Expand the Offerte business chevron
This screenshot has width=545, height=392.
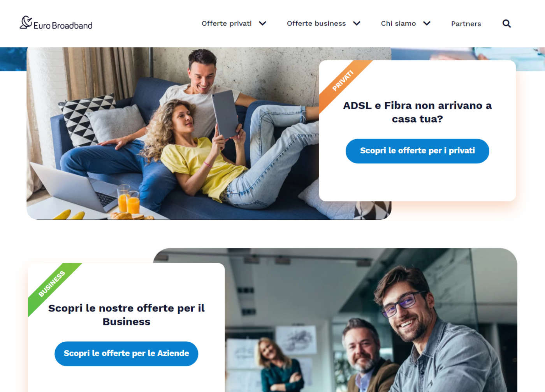[x=357, y=23]
